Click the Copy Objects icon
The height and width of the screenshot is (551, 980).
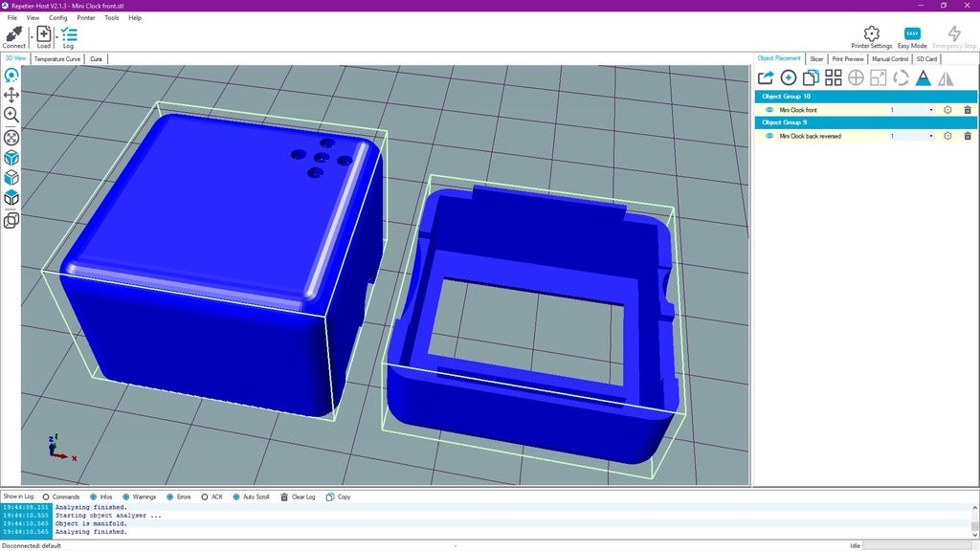click(811, 77)
